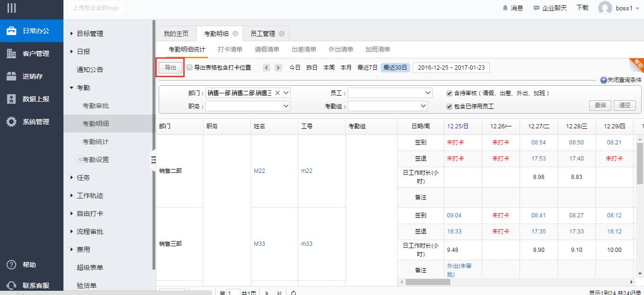
Task: Switch to the 员工管理 tab
Action: (262, 34)
